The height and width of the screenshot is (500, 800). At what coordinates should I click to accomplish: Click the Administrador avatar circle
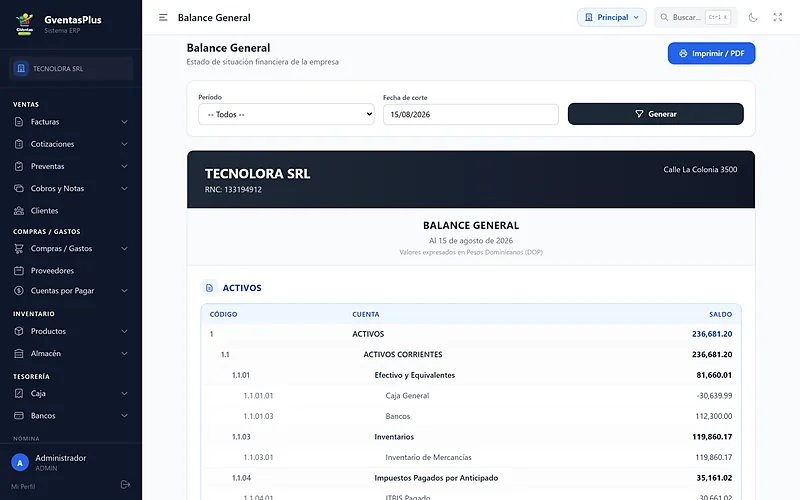point(20,463)
